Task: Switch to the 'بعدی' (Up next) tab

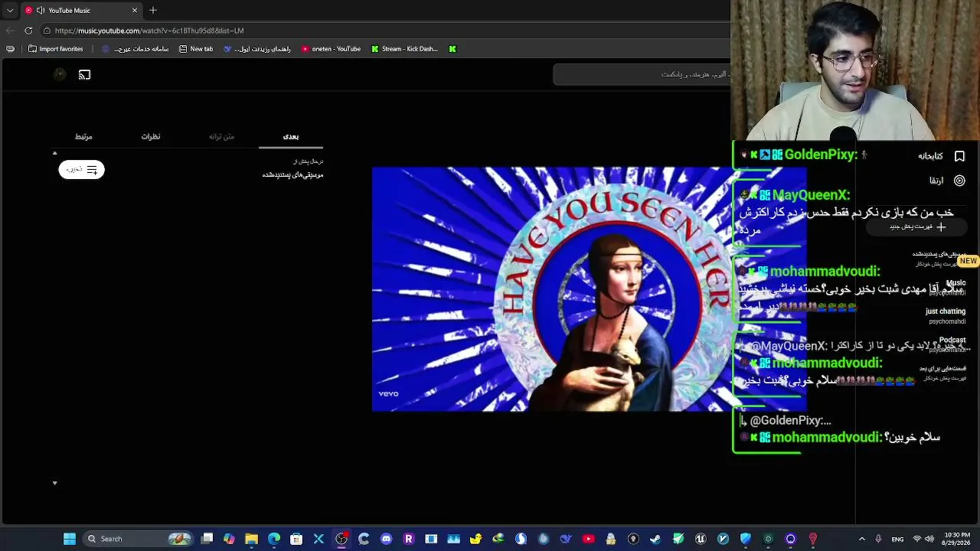Action: (291, 136)
